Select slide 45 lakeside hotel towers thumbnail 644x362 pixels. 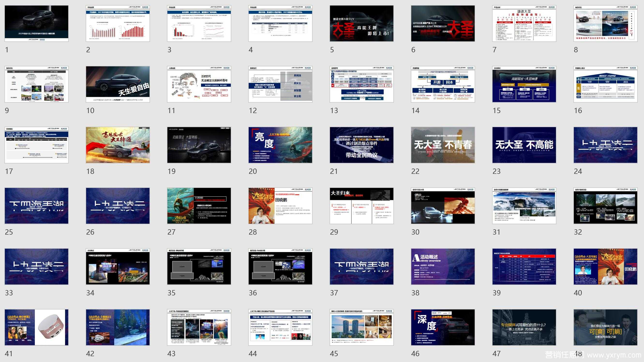point(361,327)
